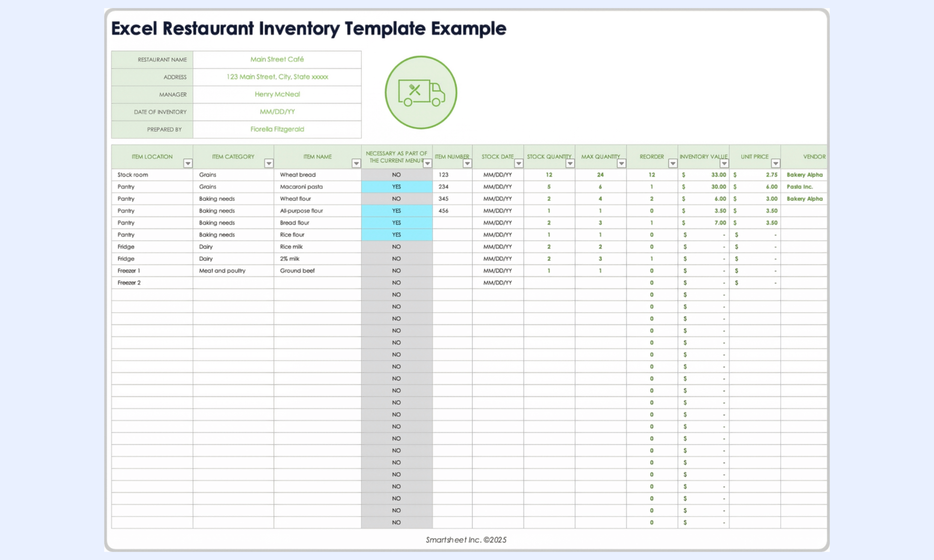Open the Stock Date filter dropdown
Viewport: 934px width, 560px height.
tap(518, 163)
